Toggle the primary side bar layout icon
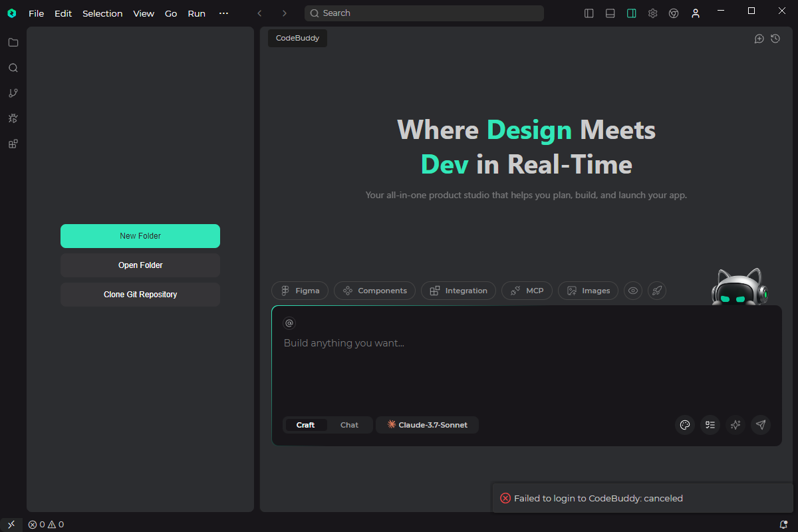The width and height of the screenshot is (798, 532). [589, 13]
